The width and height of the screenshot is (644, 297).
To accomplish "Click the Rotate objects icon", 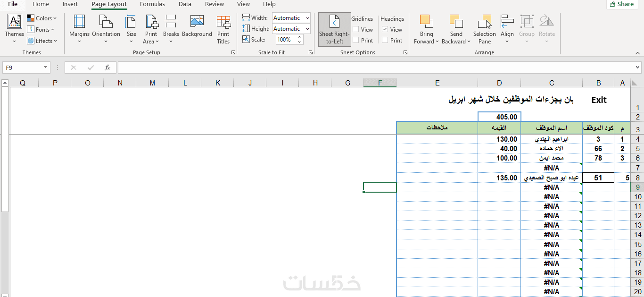I will (x=547, y=21).
